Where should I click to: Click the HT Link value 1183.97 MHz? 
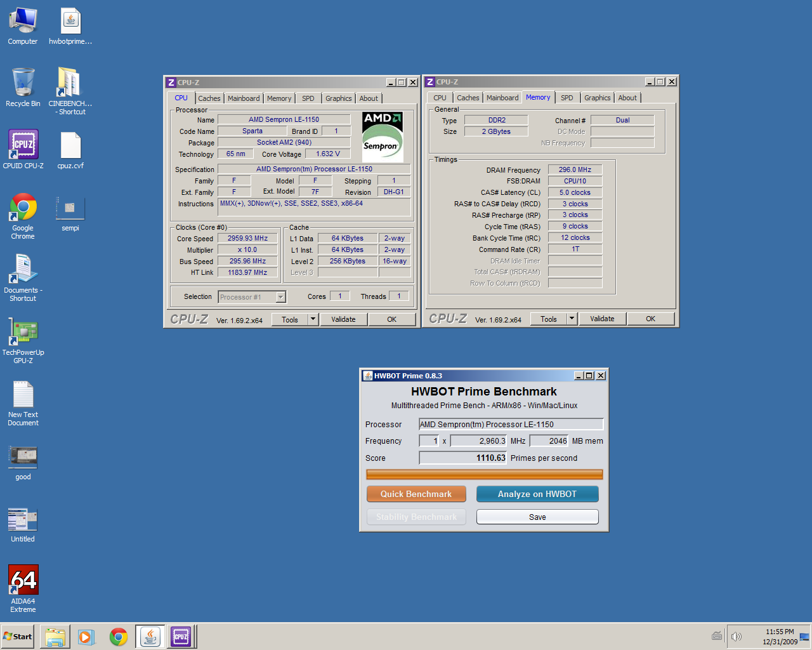(247, 272)
